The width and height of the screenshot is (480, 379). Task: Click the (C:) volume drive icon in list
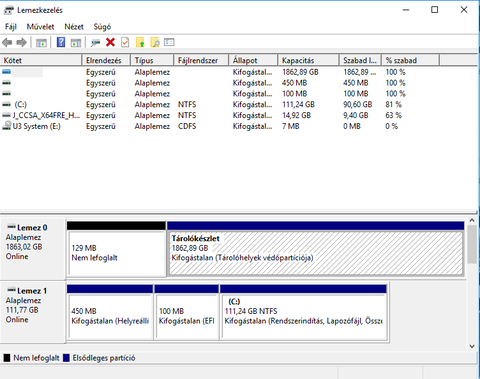pyautogui.click(x=6, y=104)
